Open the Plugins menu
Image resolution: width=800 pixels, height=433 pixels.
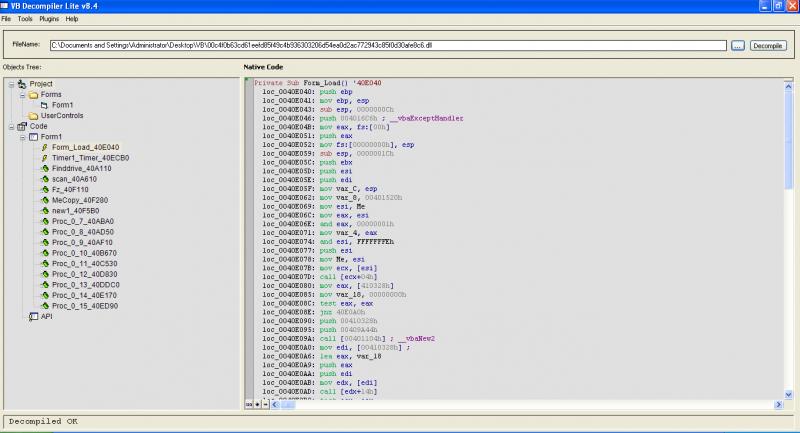click(49, 19)
